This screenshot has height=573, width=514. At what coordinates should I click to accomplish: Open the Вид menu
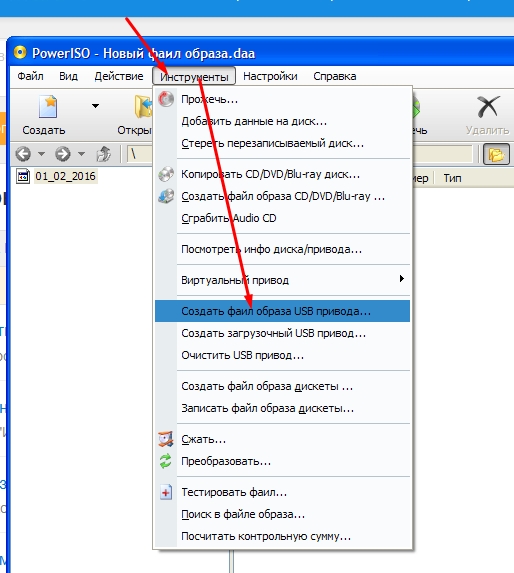coord(68,76)
